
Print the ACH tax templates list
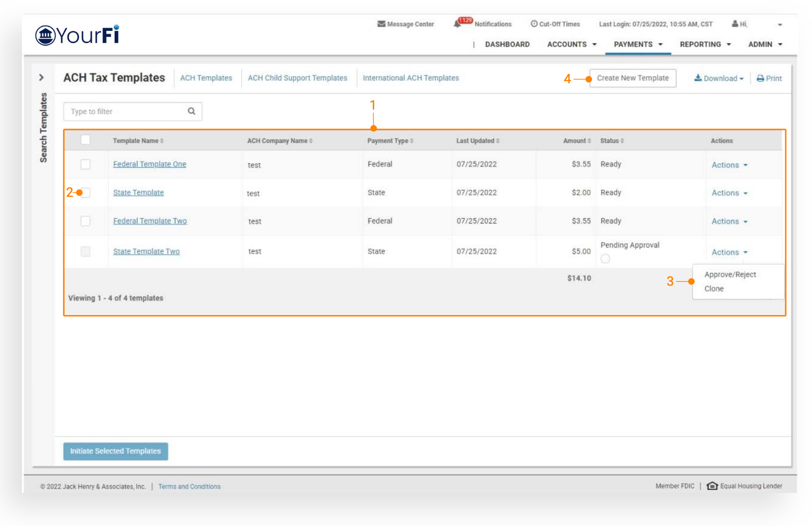click(x=769, y=78)
